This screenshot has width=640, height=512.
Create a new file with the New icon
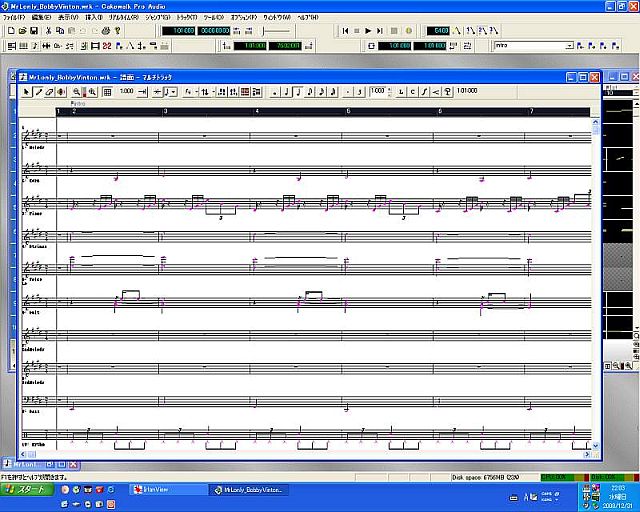tap(11, 31)
